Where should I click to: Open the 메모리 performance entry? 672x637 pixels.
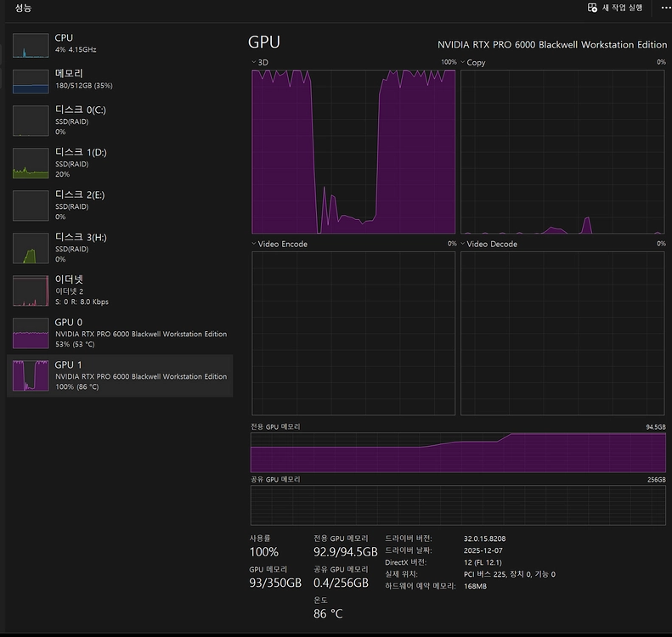[x=120, y=79]
